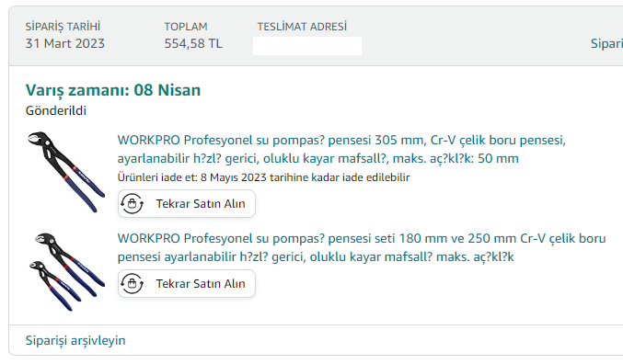Click the TOPLAM label
The width and height of the screenshot is (623, 364).
tap(186, 27)
